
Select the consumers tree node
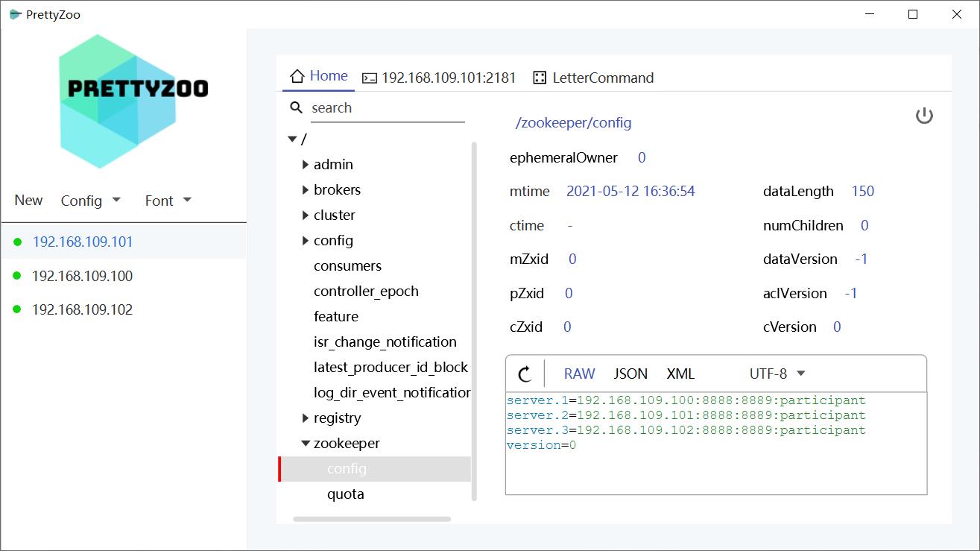pos(347,266)
